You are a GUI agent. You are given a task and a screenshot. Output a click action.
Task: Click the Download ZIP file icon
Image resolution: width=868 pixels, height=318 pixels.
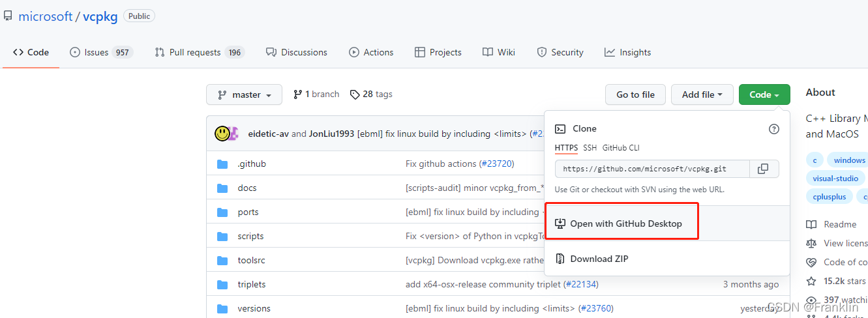coord(560,259)
